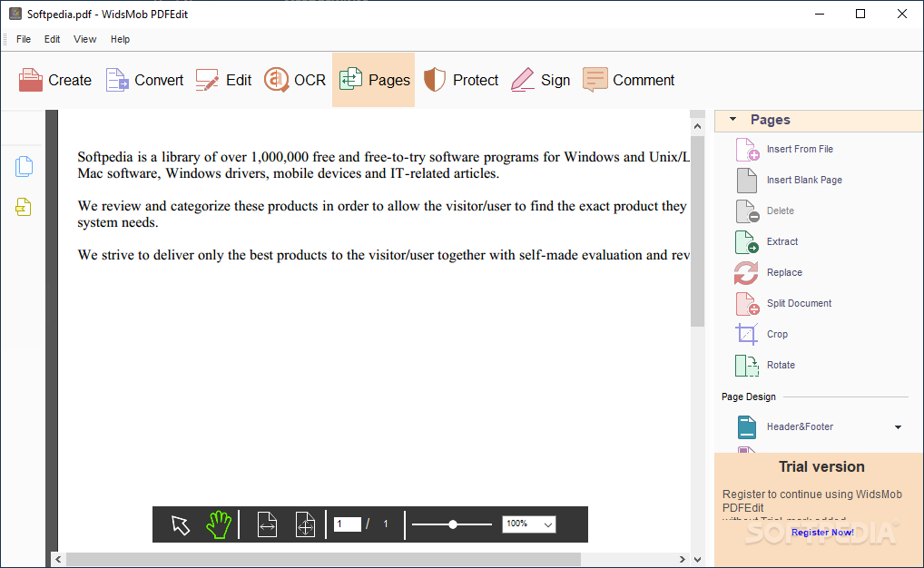This screenshot has height=568, width=924.
Task: Click the scroll right arrow at bottom
Action: tap(683, 559)
